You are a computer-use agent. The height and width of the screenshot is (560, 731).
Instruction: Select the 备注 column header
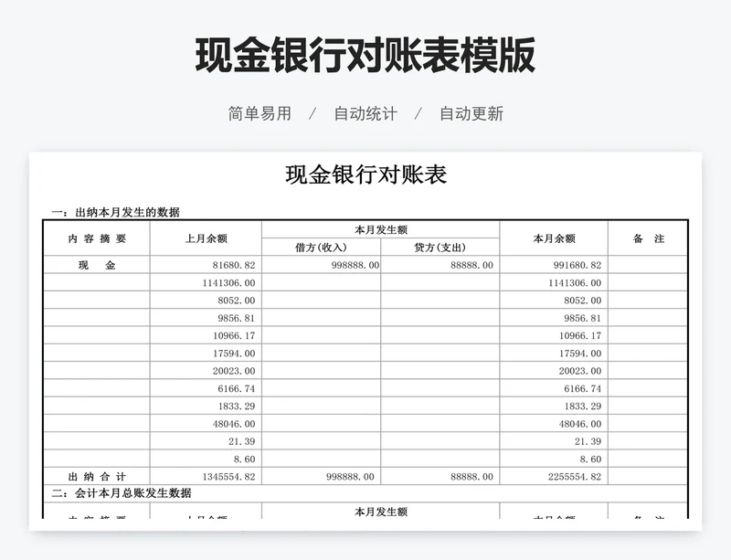point(648,238)
